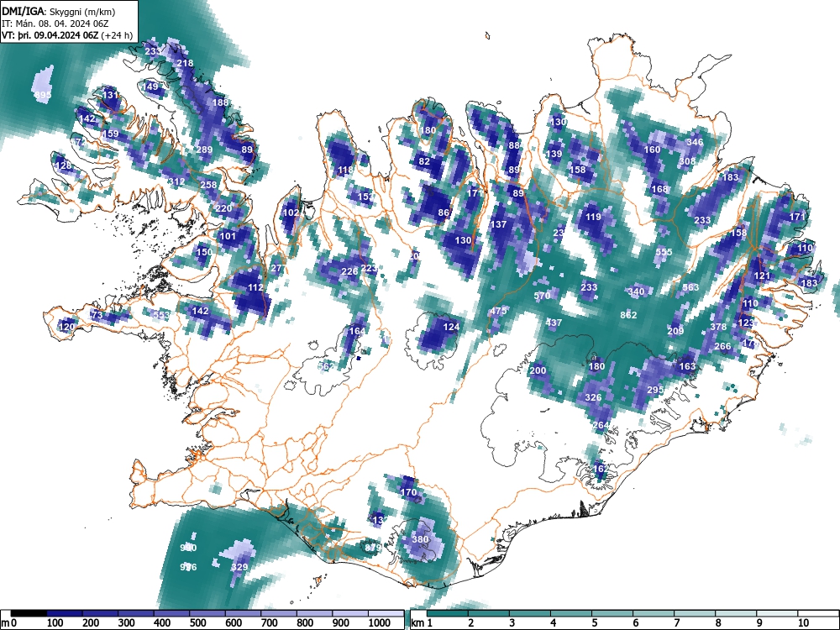
Task: Click the map value '308'
Action: (x=687, y=161)
